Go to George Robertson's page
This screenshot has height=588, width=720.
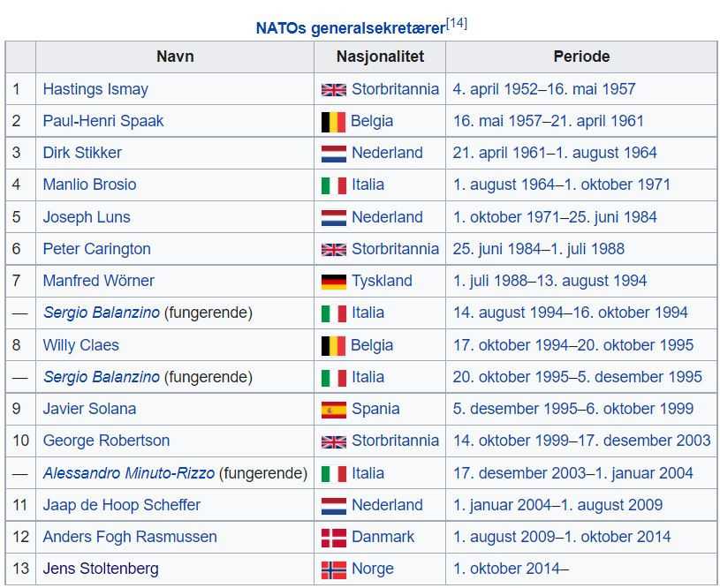click(x=106, y=441)
